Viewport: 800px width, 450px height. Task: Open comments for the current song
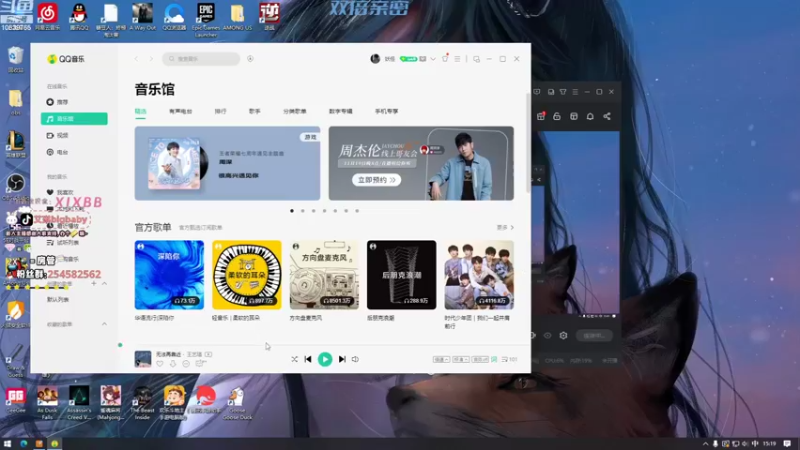(x=201, y=364)
